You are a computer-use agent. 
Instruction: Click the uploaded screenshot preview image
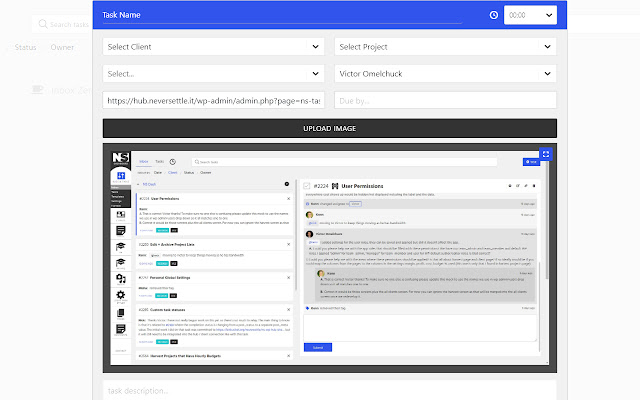(x=329, y=258)
